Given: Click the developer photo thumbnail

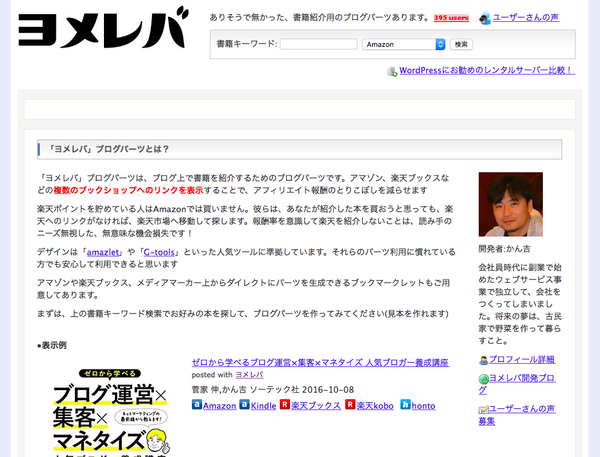Looking at the screenshot, I should [510, 204].
